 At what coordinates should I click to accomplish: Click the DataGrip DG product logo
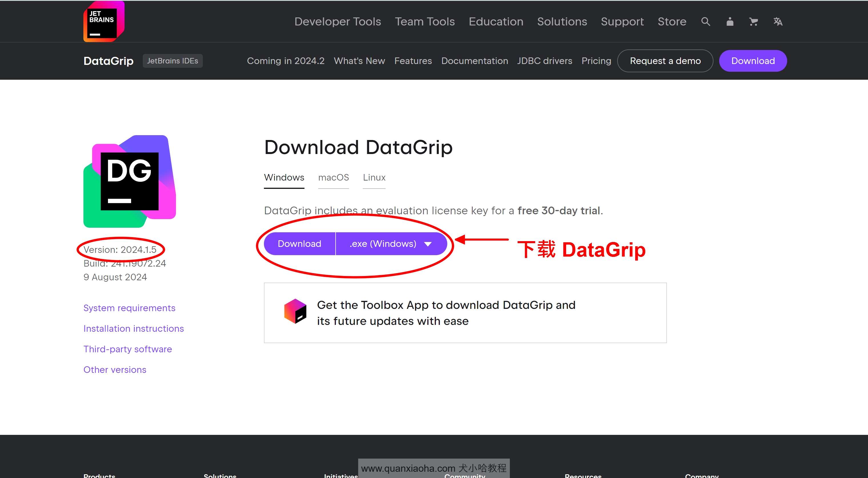click(130, 181)
